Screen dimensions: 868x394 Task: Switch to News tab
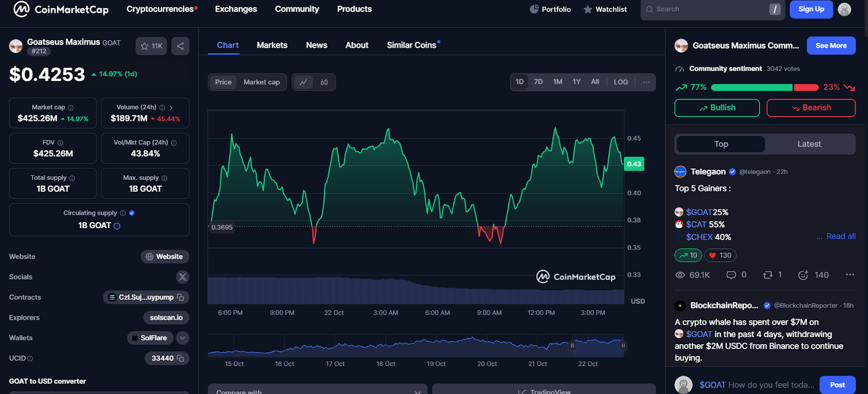click(316, 45)
